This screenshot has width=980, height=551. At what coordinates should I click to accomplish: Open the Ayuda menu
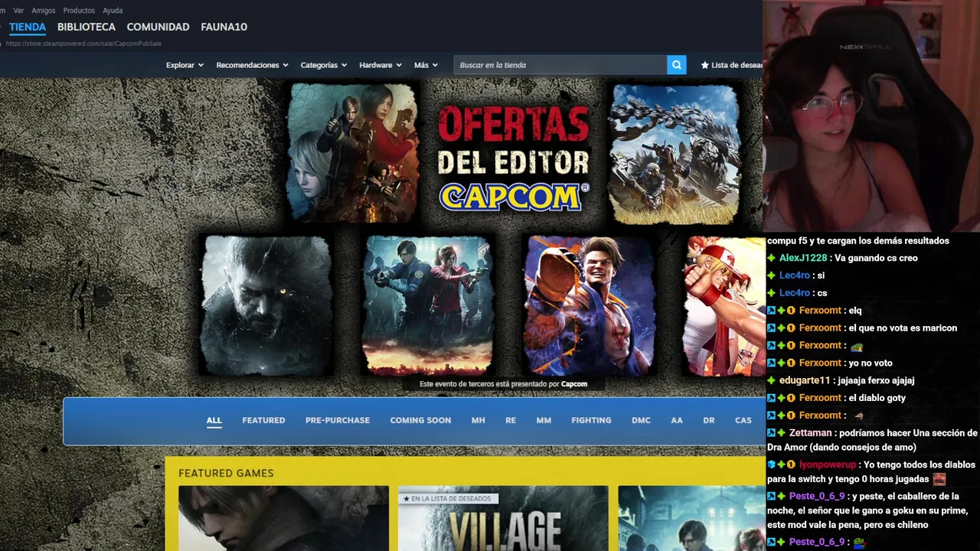tap(113, 11)
